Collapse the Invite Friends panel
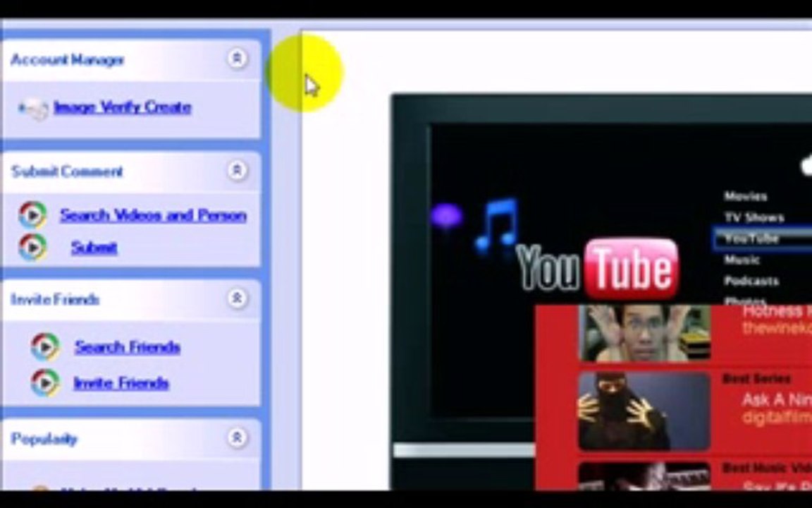This screenshot has height=508, width=812. point(237,298)
